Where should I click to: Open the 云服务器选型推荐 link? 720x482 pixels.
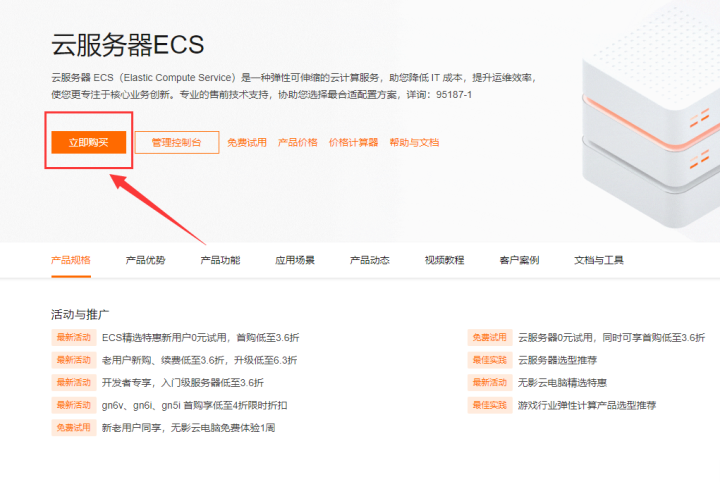click(557, 360)
